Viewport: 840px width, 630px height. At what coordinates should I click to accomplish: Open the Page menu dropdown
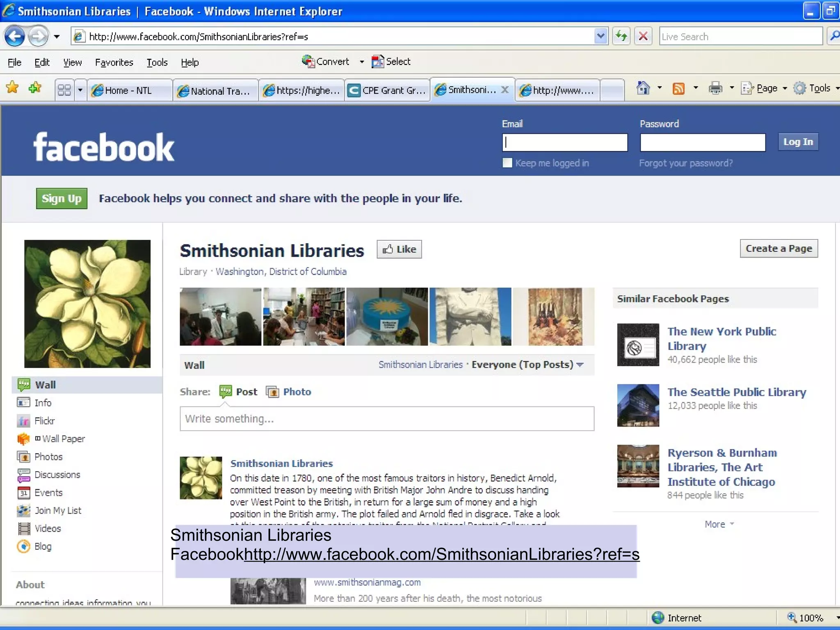tap(765, 88)
